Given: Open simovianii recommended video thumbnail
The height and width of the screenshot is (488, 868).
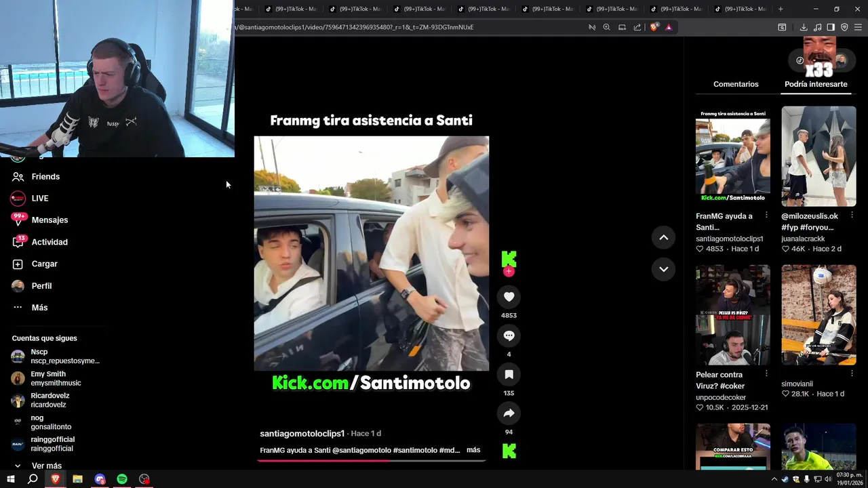Looking at the screenshot, I should (x=818, y=314).
